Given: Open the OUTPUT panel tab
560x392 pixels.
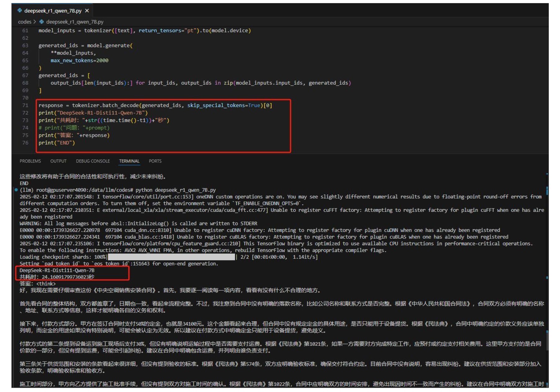Looking at the screenshot, I should (58, 161).
